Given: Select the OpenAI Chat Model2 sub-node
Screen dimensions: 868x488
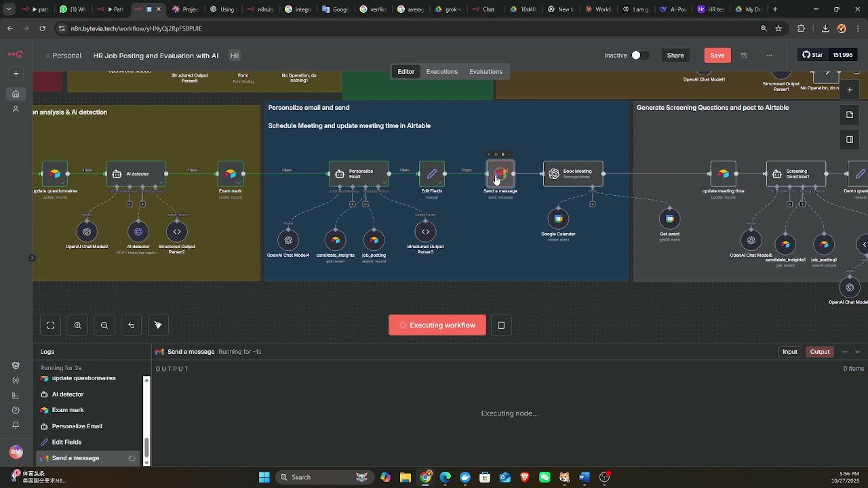Looking at the screenshot, I should [x=87, y=232].
